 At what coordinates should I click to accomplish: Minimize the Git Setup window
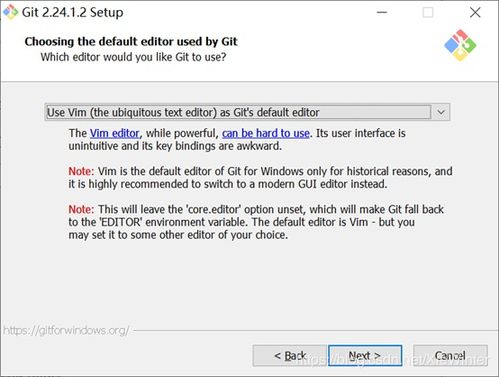click(x=382, y=12)
